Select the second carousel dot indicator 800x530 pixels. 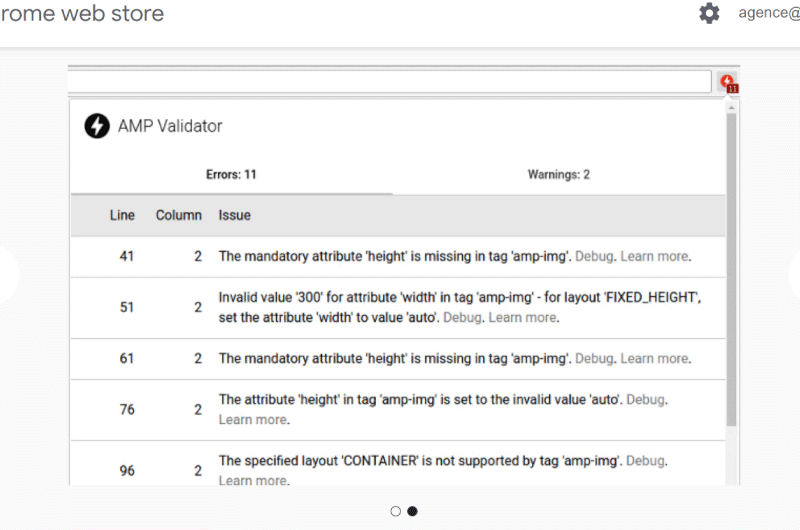pos(412,511)
